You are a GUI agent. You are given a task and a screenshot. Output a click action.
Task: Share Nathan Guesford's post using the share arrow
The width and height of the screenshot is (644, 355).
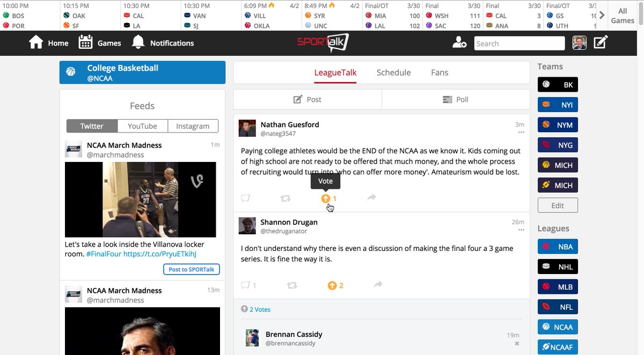tap(371, 198)
